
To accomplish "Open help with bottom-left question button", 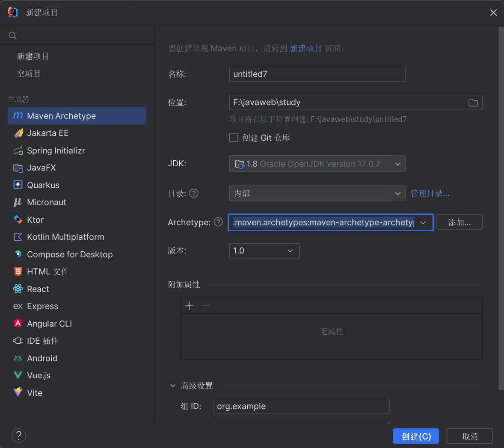I will 19,436.
